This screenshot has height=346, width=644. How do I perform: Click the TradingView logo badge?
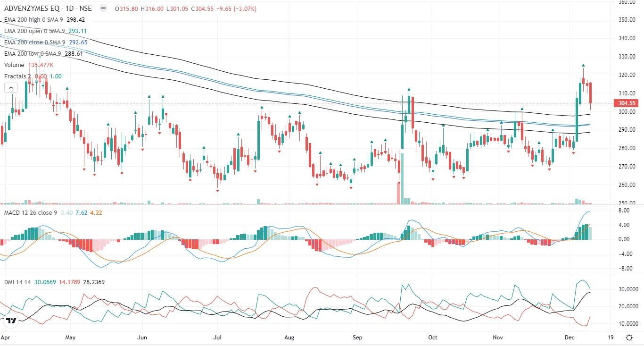tap(11, 321)
